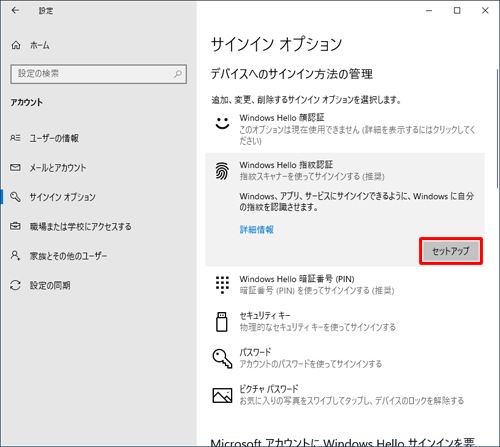
Task: Open the ホーム home icon
Action: pos(16,45)
